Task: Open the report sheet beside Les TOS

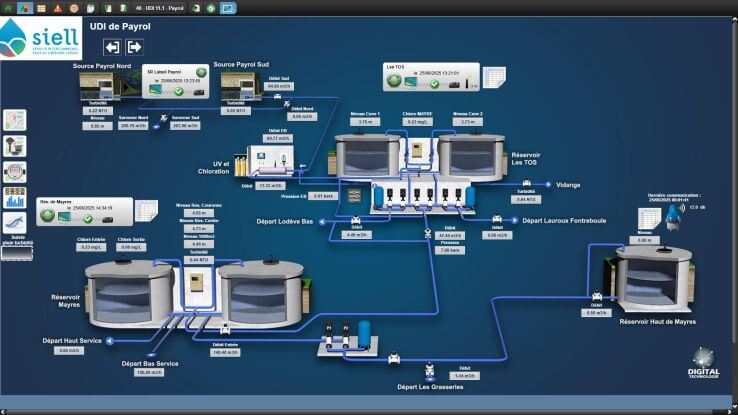Action: 494,78
